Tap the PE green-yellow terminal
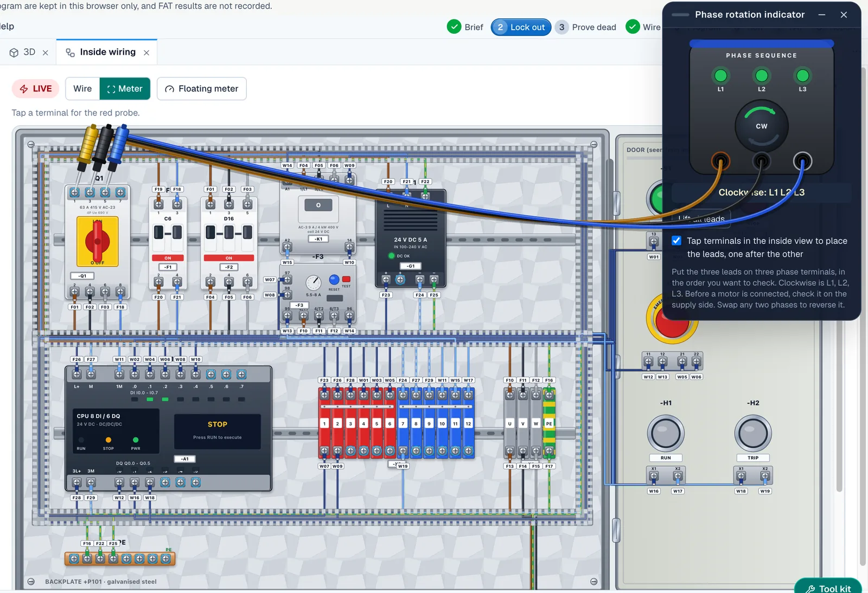Viewport: 868px width, 593px height. click(549, 423)
